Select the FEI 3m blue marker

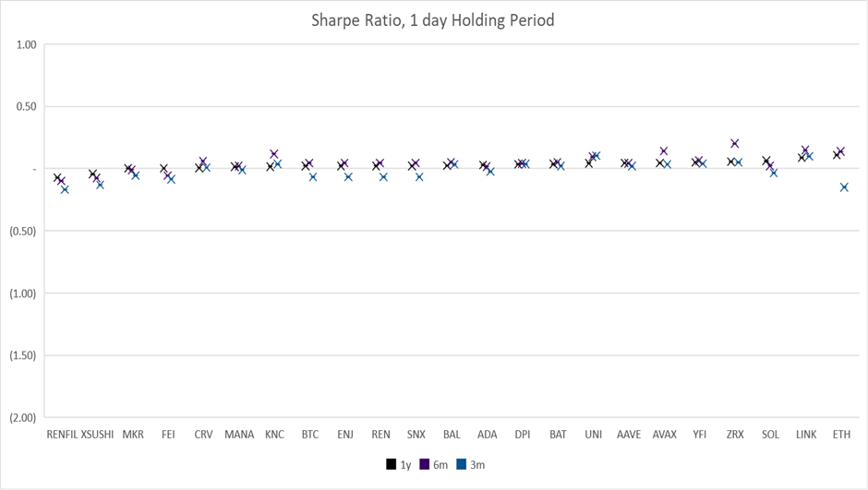[172, 179]
